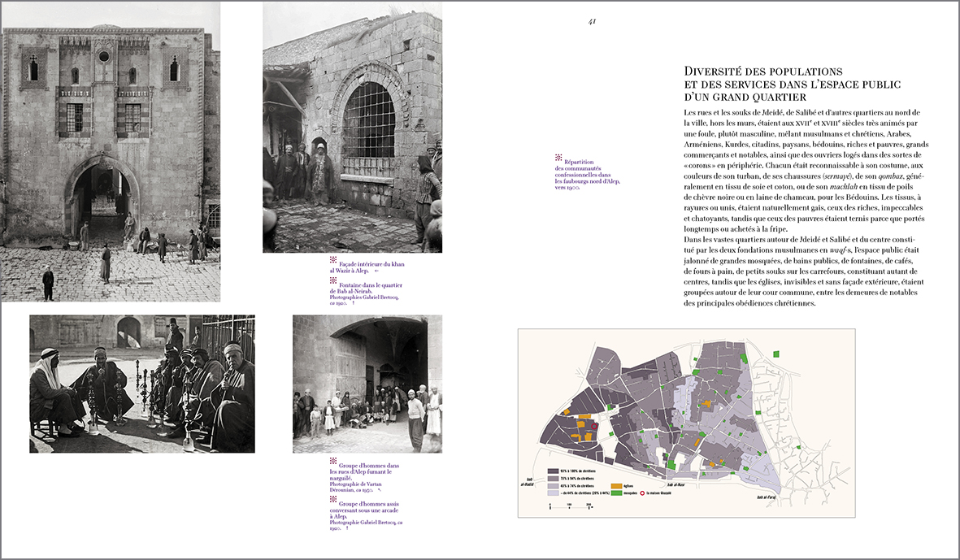Click the left arrow after "al Wazir à Alep"
960x560 pixels.
pyautogui.click(x=376, y=271)
